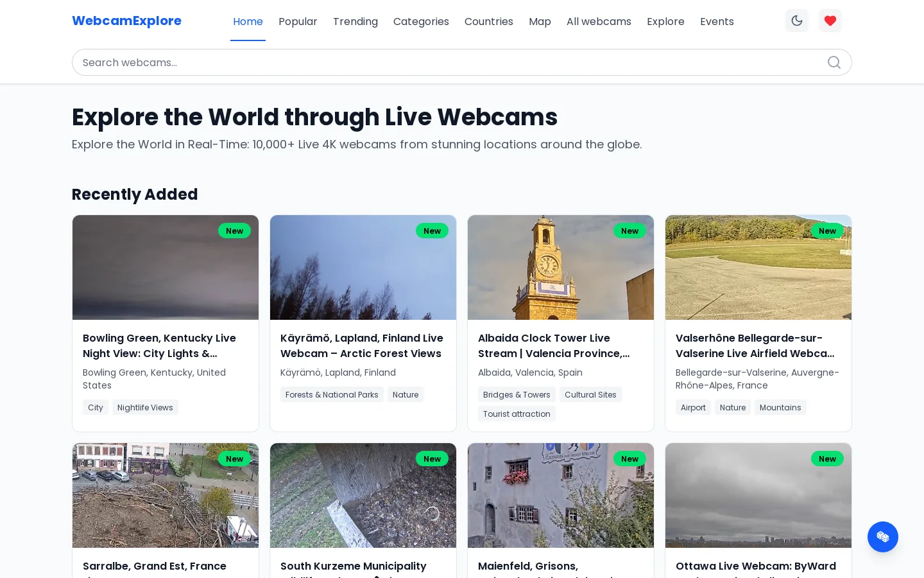Select the Cultural Sites tag
The height and width of the screenshot is (578, 924).
pos(590,394)
